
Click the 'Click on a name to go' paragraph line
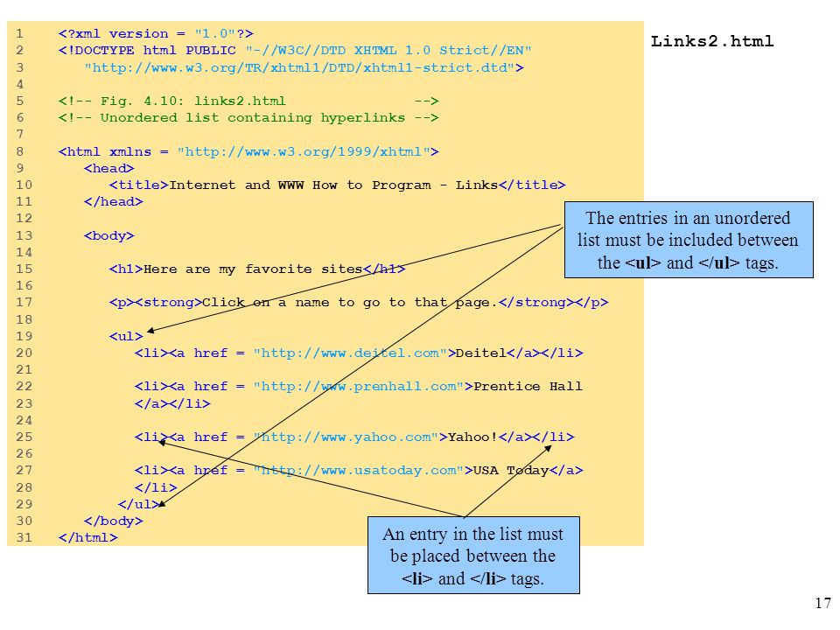tap(359, 302)
